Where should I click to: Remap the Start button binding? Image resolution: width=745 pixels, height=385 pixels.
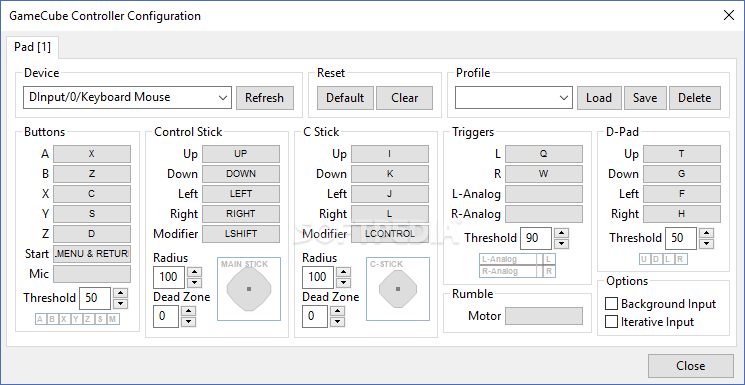92,254
